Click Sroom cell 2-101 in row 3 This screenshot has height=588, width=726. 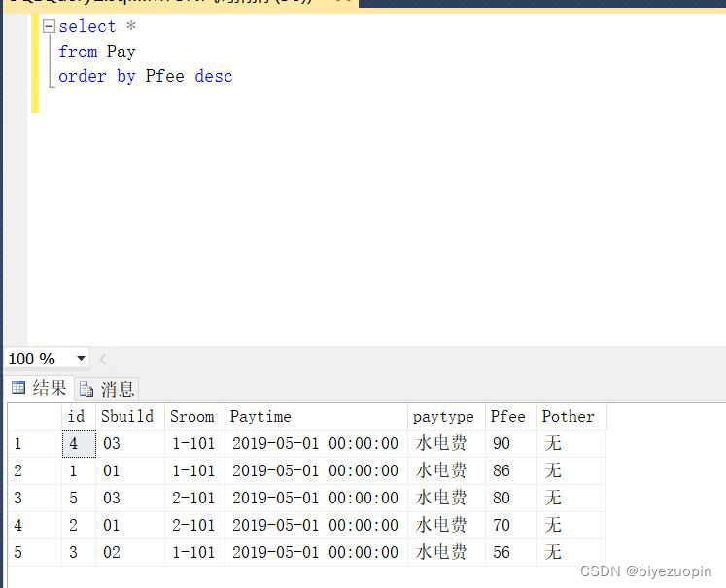[x=195, y=499]
